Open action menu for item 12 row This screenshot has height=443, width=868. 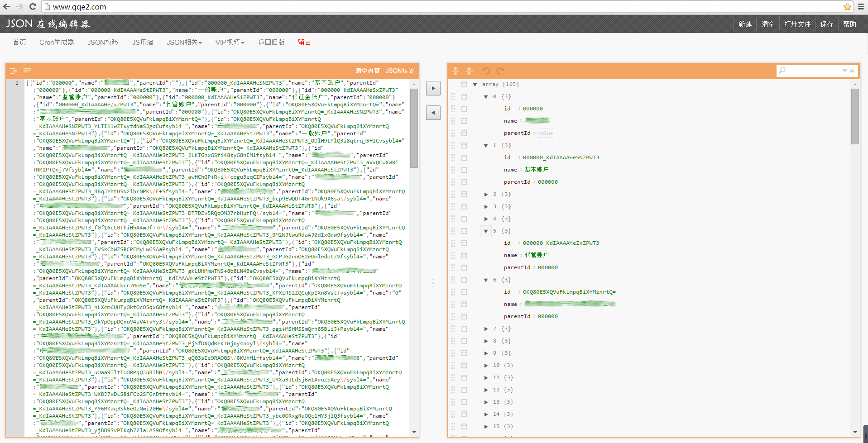[464, 390]
